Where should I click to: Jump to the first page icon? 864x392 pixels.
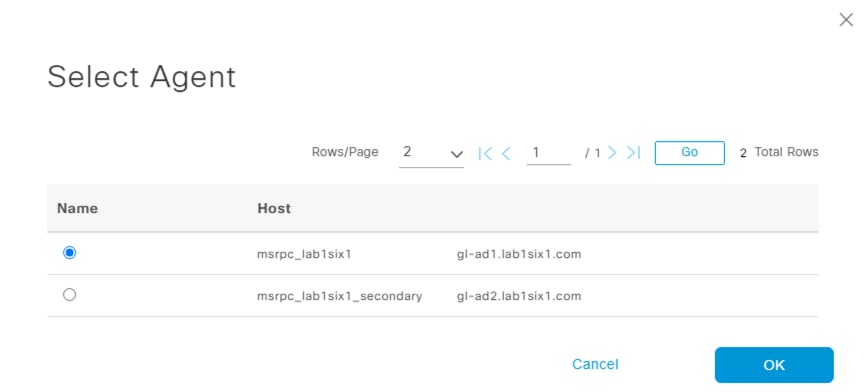coord(485,153)
